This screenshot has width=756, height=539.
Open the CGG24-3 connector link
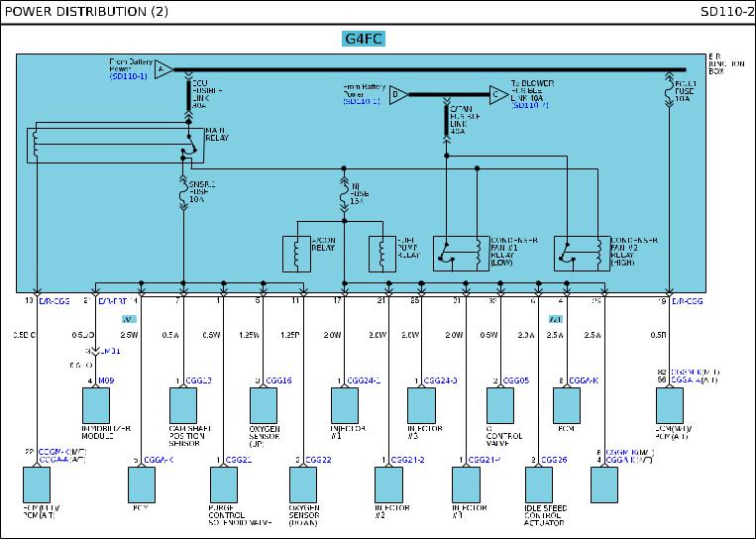click(x=440, y=380)
